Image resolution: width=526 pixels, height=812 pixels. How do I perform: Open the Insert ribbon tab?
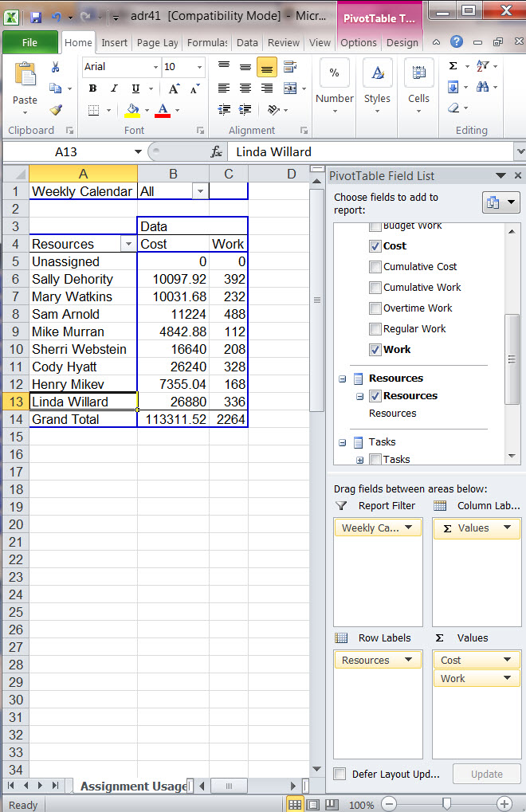click(114, 43)
